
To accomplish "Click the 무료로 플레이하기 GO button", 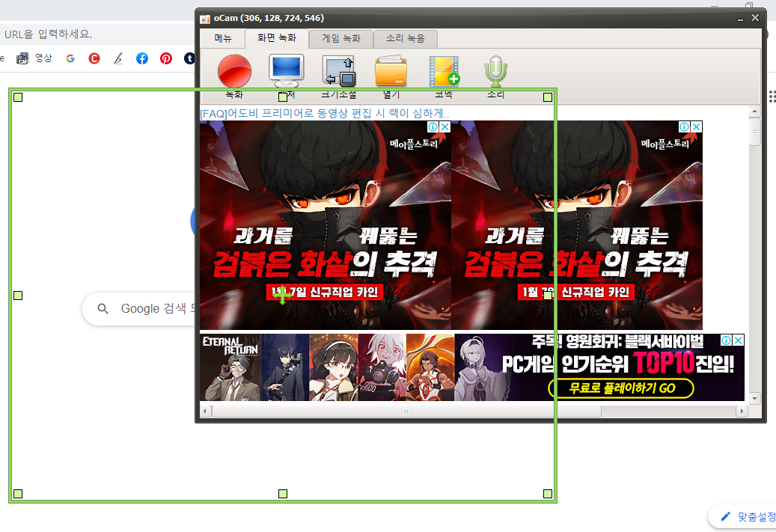I will click(621, 388).
